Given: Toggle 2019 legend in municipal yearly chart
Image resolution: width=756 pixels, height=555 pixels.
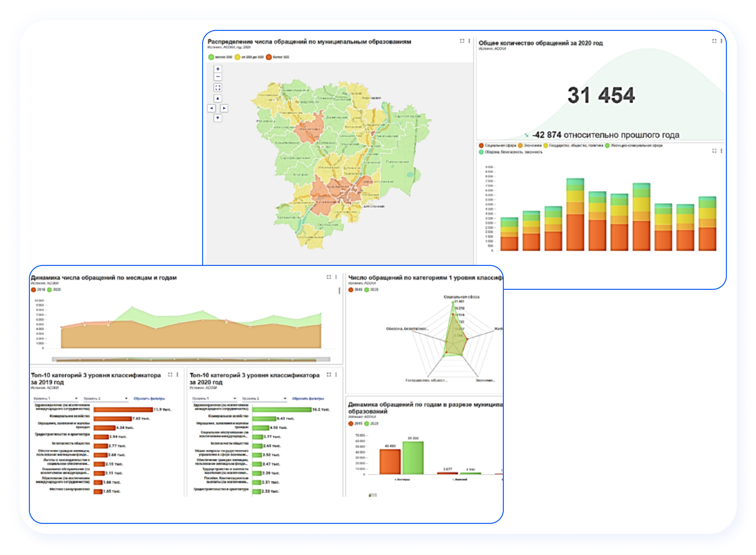Looking at the screenshot, I should (x=356, y=424).
